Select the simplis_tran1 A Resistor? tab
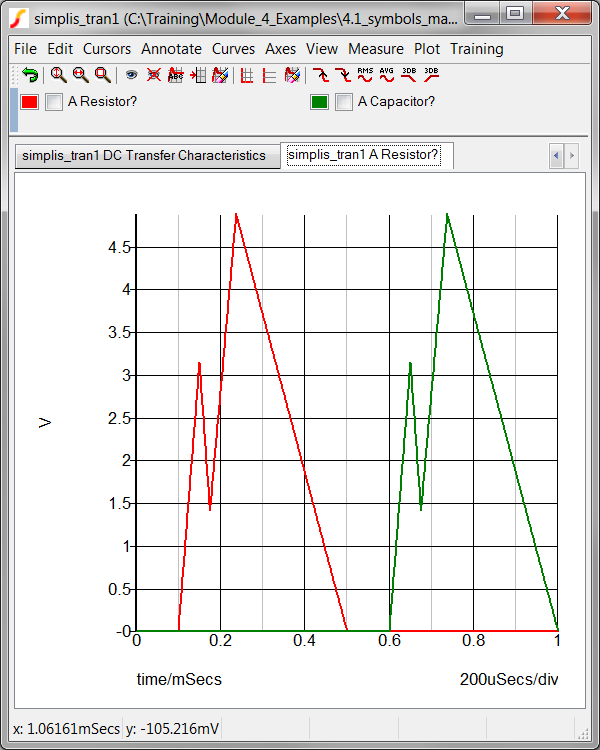The image size is (600, 750). click(x=364, y=155)
